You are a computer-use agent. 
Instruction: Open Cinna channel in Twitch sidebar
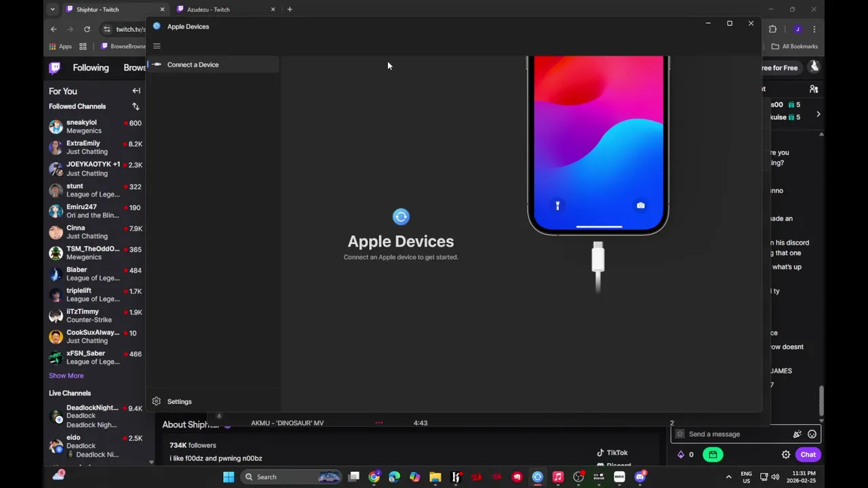95,232
